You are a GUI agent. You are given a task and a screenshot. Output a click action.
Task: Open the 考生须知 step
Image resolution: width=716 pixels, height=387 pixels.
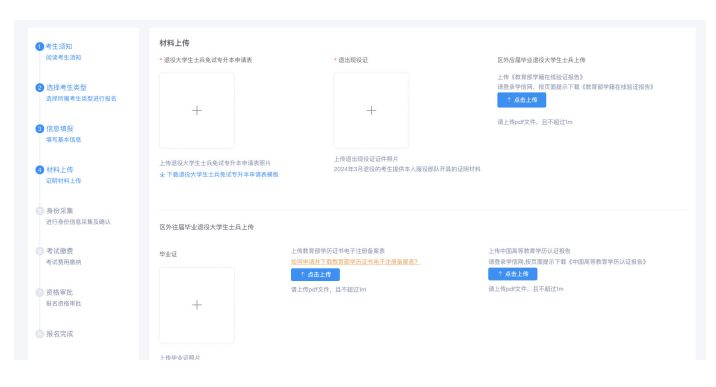pyautogui.click(x=59, y=46)
